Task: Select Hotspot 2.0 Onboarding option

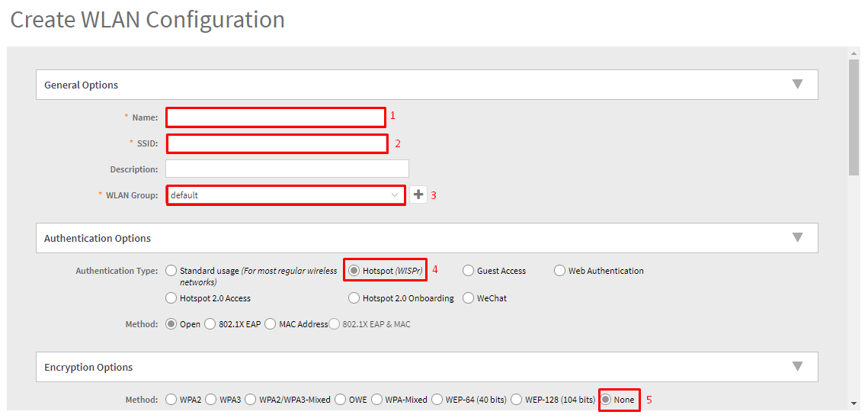Action: point(354,298)
